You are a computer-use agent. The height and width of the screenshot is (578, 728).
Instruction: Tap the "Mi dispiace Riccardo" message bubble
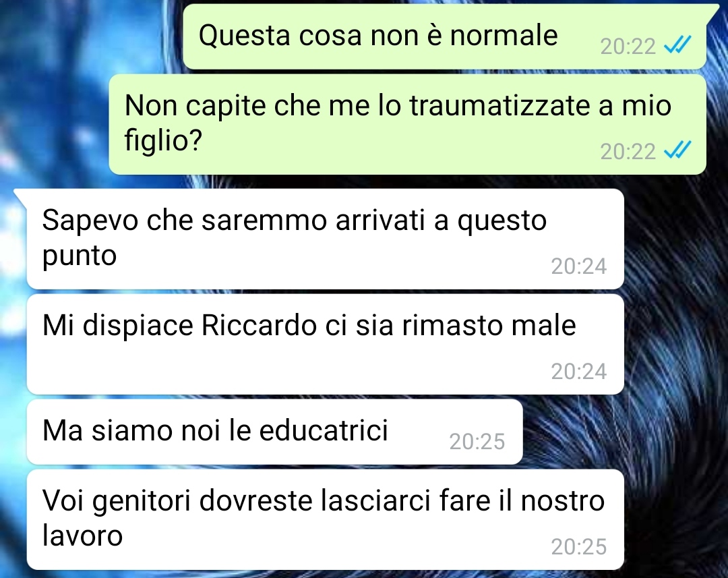(326, 344)
